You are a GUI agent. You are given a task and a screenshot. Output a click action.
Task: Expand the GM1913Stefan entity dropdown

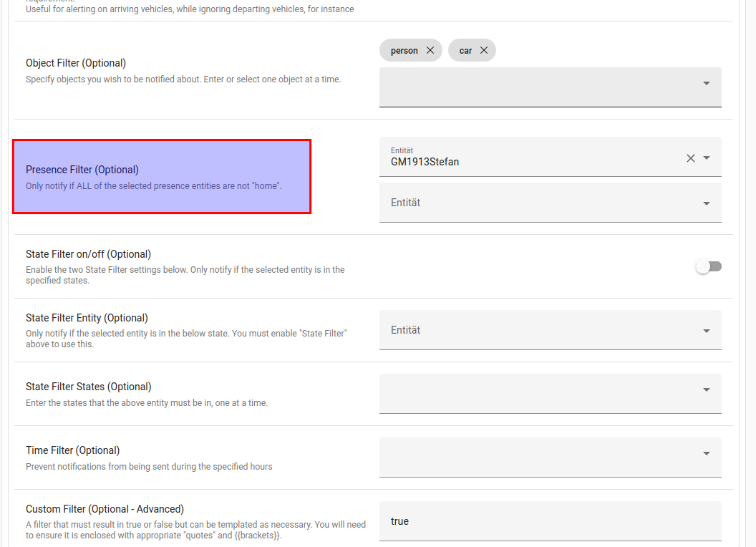(707, 158)
